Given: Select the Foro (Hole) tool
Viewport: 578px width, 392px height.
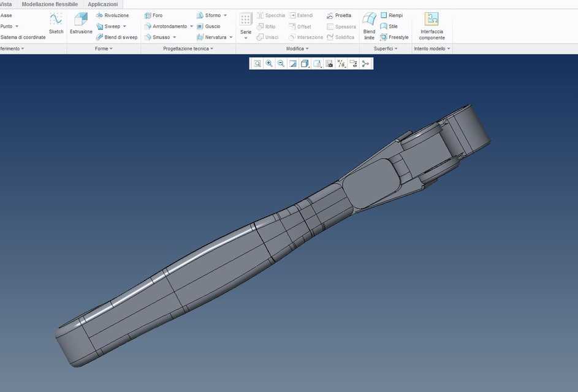Looking at the screenshot, I should [x=158, y=15].
